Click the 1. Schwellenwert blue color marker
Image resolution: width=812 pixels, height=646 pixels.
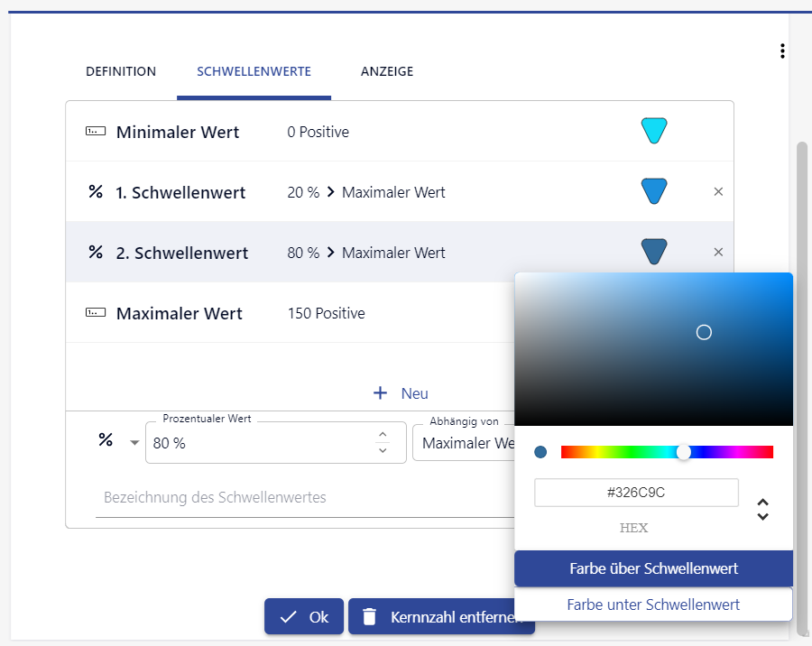(x=654, y=191)
